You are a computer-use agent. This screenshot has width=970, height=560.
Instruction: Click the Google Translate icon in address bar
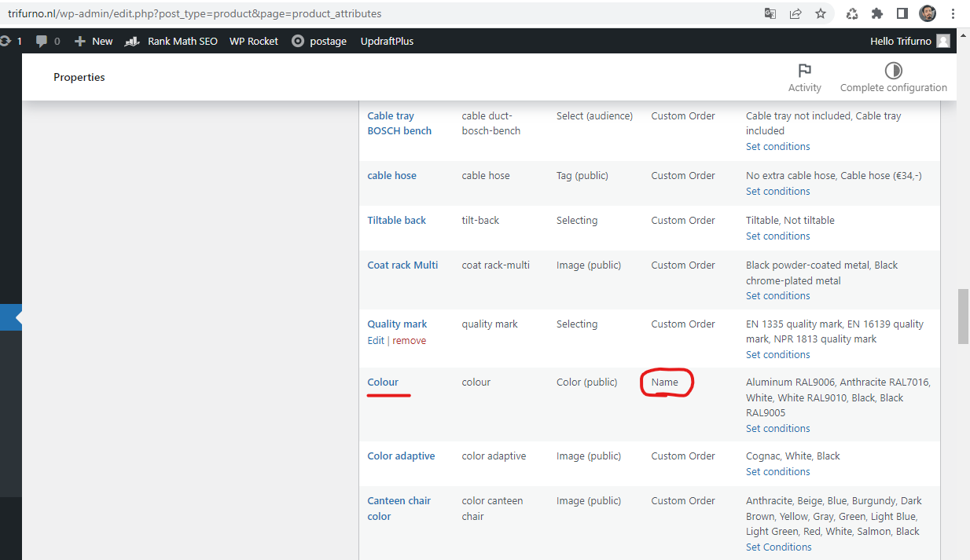pyautogui.click(x=770, y=13)
